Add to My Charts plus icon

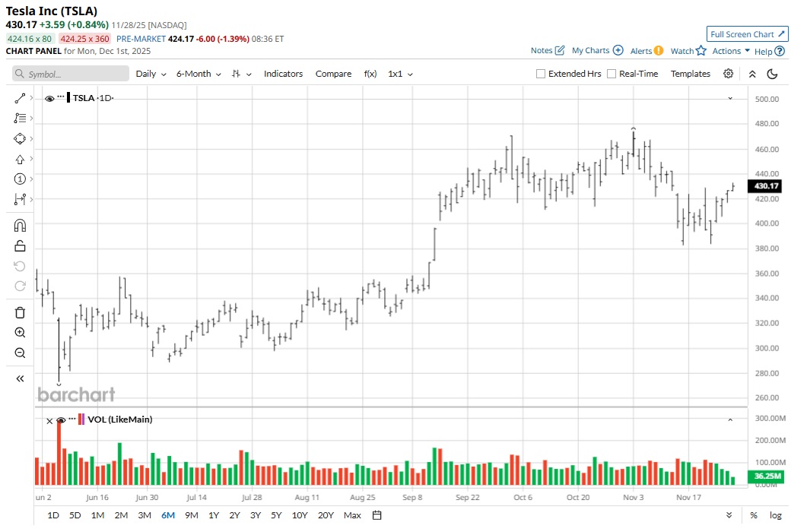618,50
